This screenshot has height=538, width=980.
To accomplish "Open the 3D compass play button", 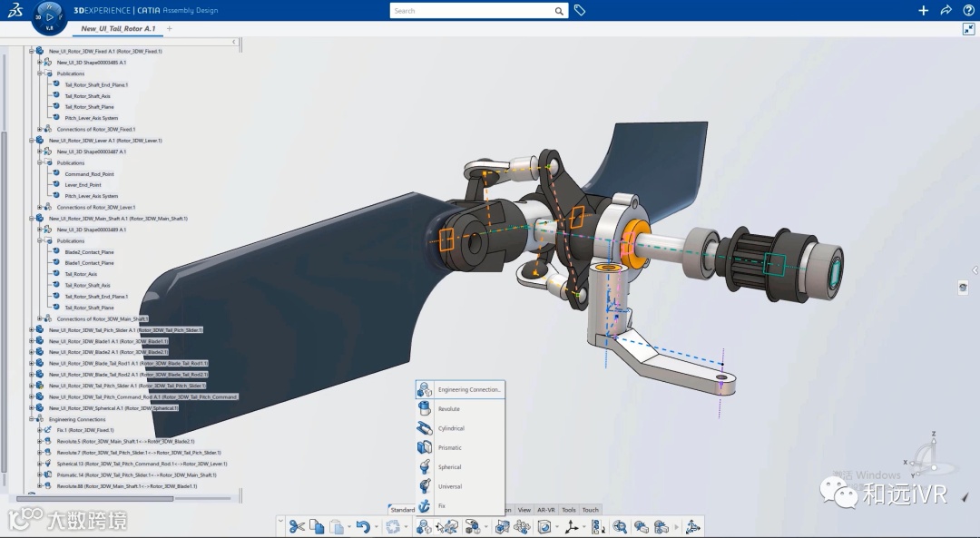I will 49,17.
